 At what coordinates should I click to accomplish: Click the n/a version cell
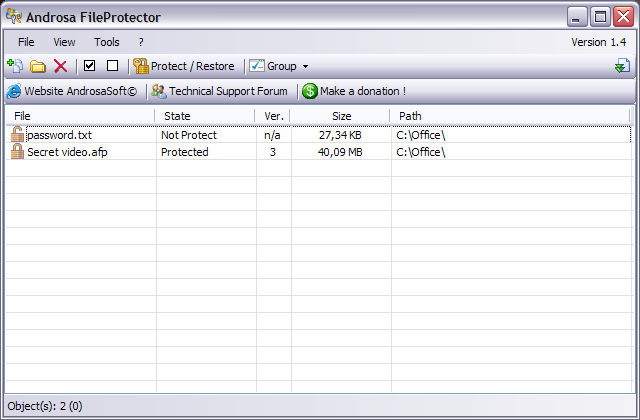tap(272, 135)
